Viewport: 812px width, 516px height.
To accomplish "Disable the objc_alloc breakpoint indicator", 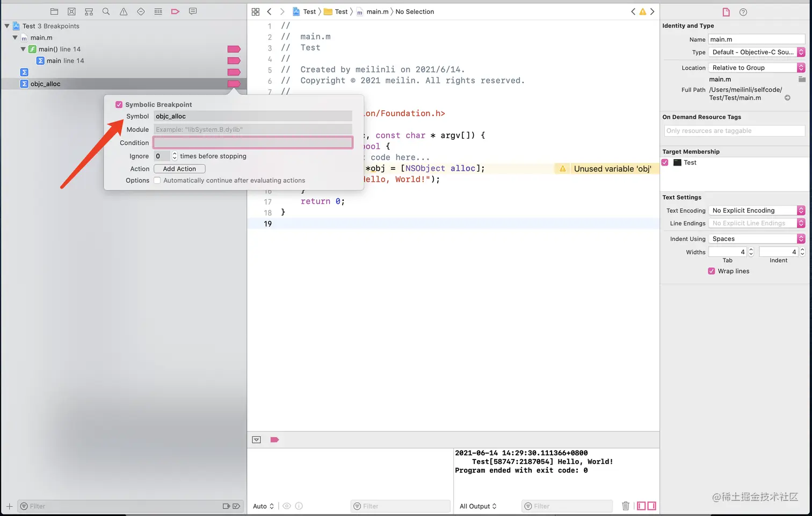I will point(234,84).
